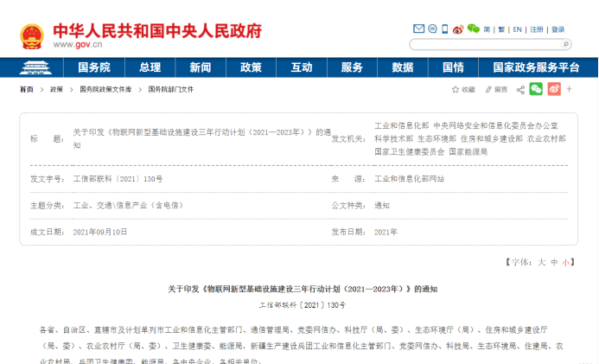
Task: Switch to English EN
Action: tap(517, 29)
